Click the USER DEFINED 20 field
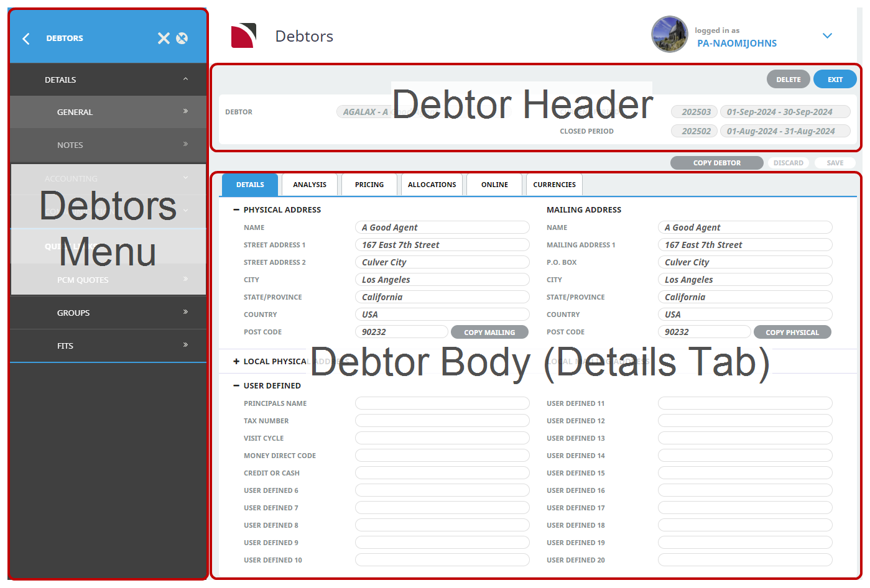This screenshot has width=870, height=588. (745, 560)
